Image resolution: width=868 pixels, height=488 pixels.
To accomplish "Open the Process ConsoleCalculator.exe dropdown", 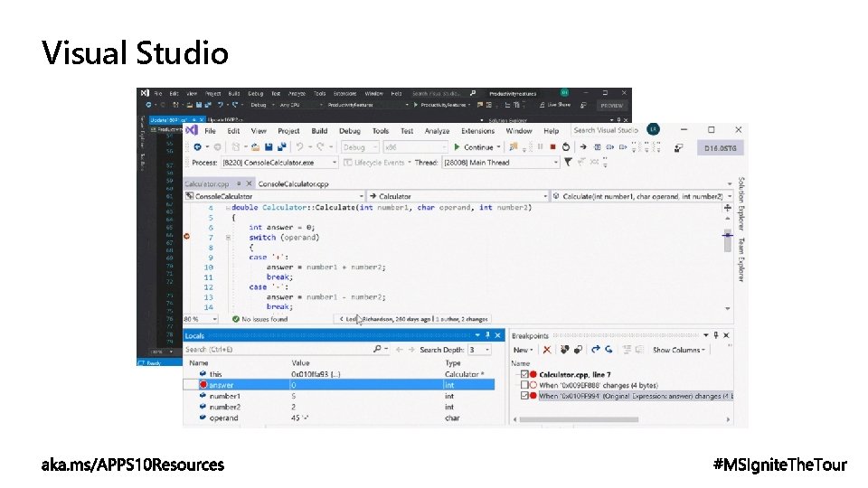I will coord(279,163).
